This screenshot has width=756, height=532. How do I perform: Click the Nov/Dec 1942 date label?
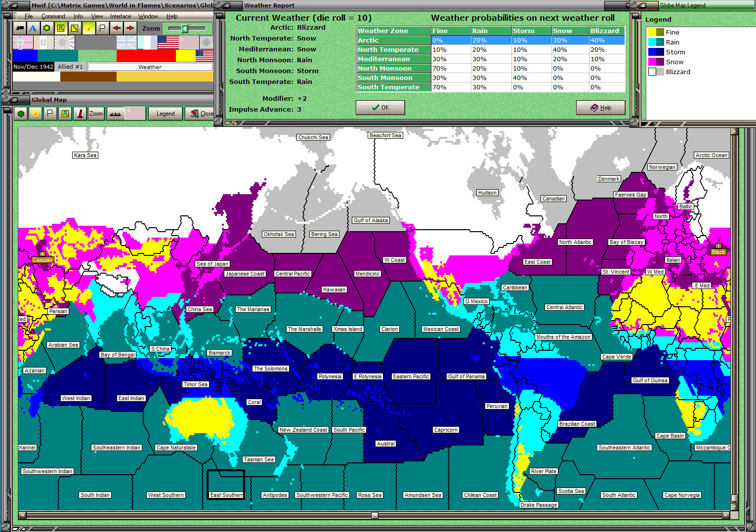pos(33,67)
